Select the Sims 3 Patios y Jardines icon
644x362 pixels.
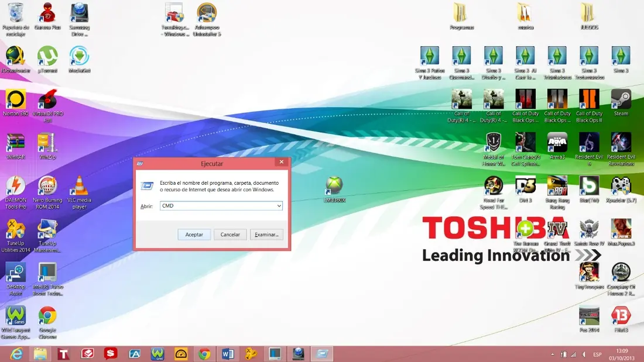pyautogui.click(x=430, y=63)
